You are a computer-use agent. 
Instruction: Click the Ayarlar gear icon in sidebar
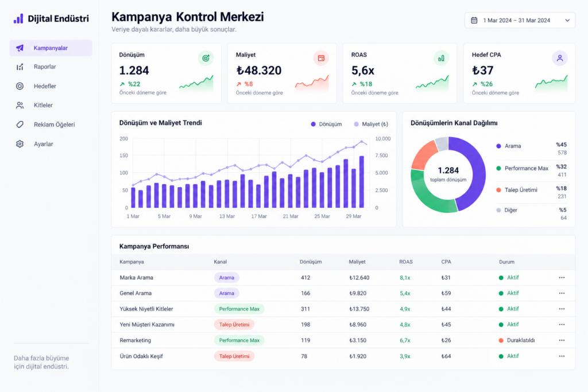(20, 144)
